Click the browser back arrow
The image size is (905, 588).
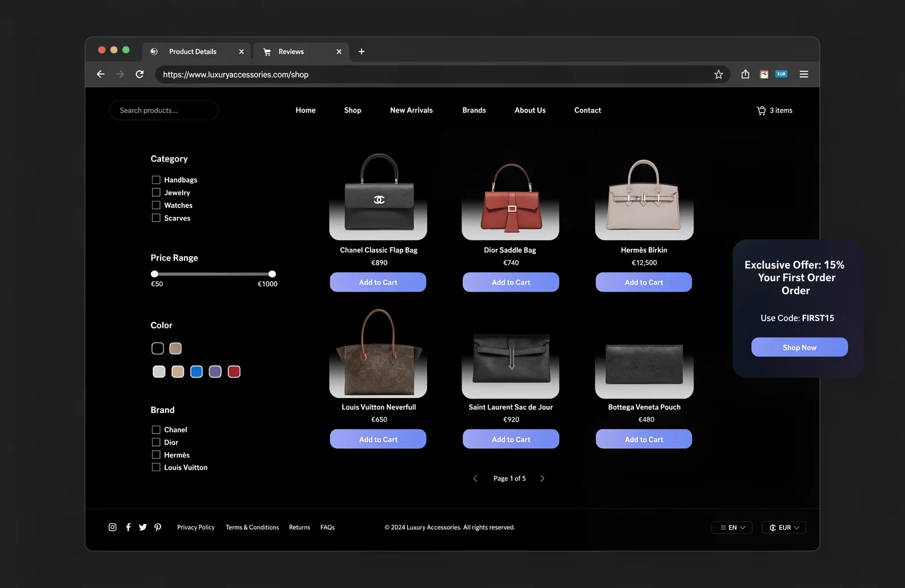click(101, 74)
